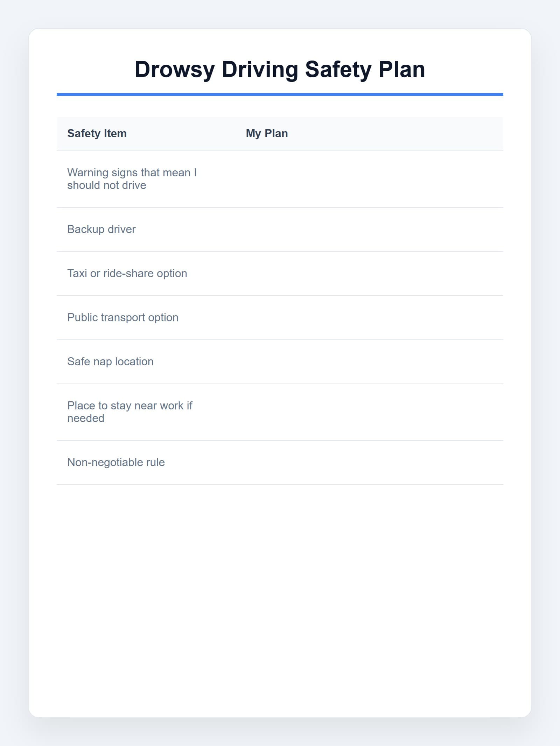The image size is (560, 746).
Task: Click the blue divider line under the title
Action: [x=280, y=94]
